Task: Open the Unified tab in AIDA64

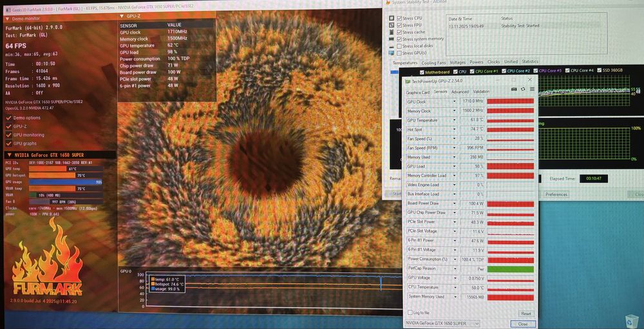Action: pyautogui.click(x=511, y=62)
